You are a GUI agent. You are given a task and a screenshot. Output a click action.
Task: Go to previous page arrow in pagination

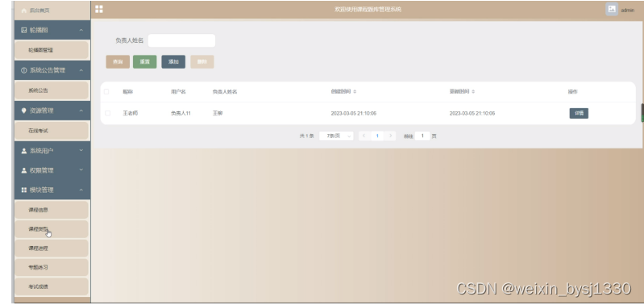point(364,136)
